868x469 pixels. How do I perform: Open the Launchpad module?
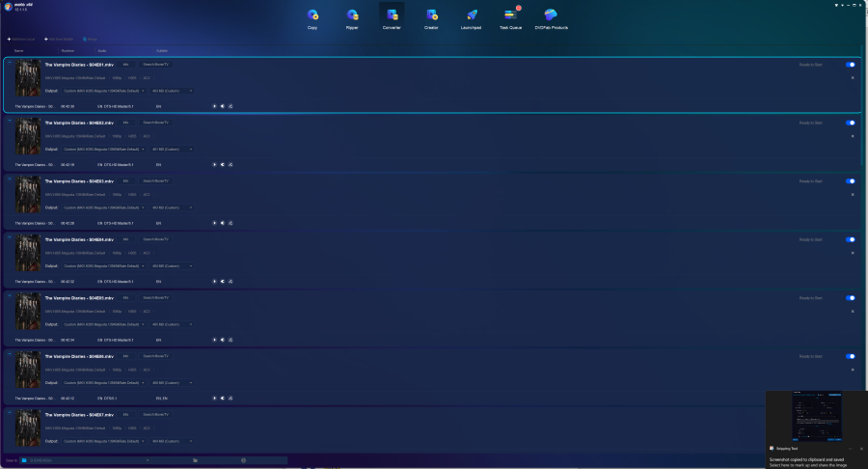click(x=471, y=18)
